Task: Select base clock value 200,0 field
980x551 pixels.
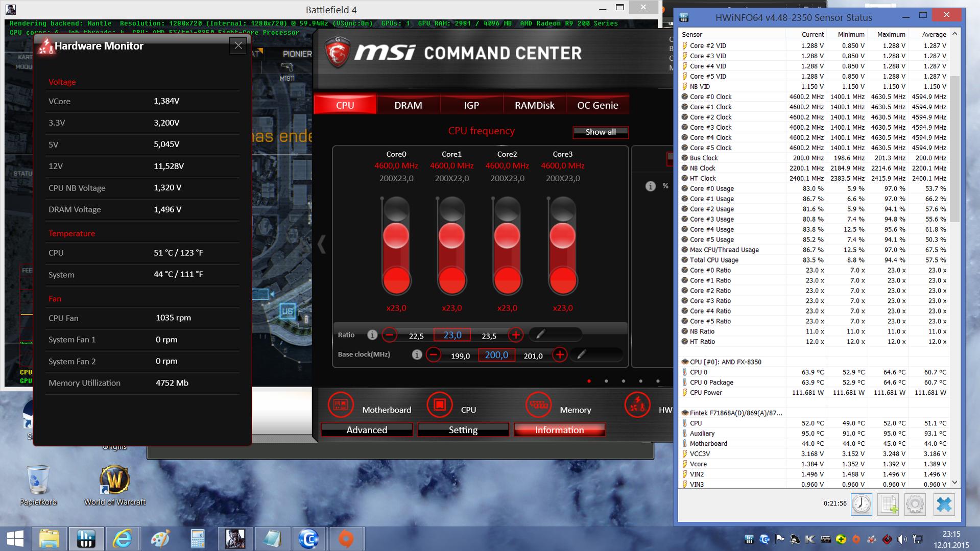Action: click(x=496, y=354)
